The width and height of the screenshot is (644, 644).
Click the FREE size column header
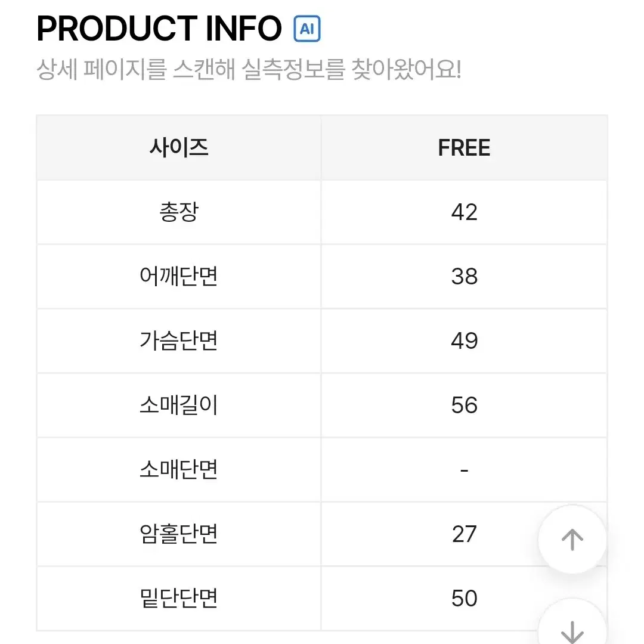pyautogui.click(x=464, y=148)
